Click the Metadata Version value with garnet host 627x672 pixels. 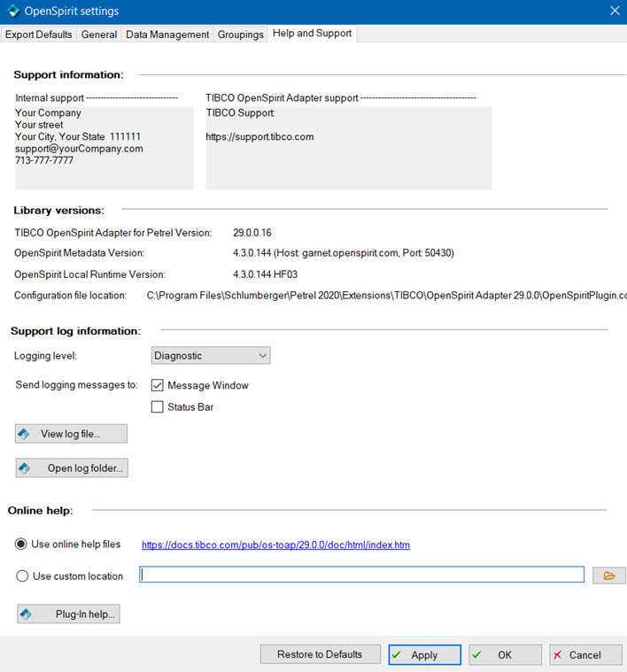pos(344,253)
